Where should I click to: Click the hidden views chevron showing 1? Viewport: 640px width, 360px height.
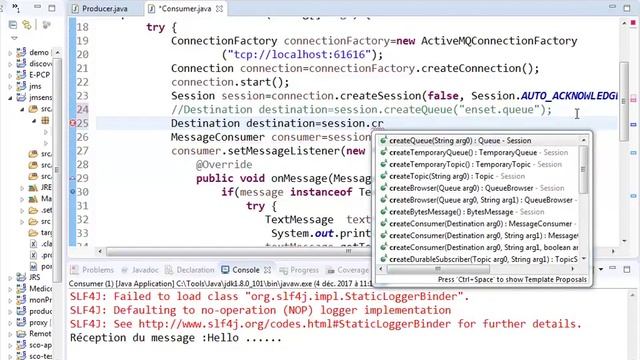pyautogui.click(x=16, y=8)
